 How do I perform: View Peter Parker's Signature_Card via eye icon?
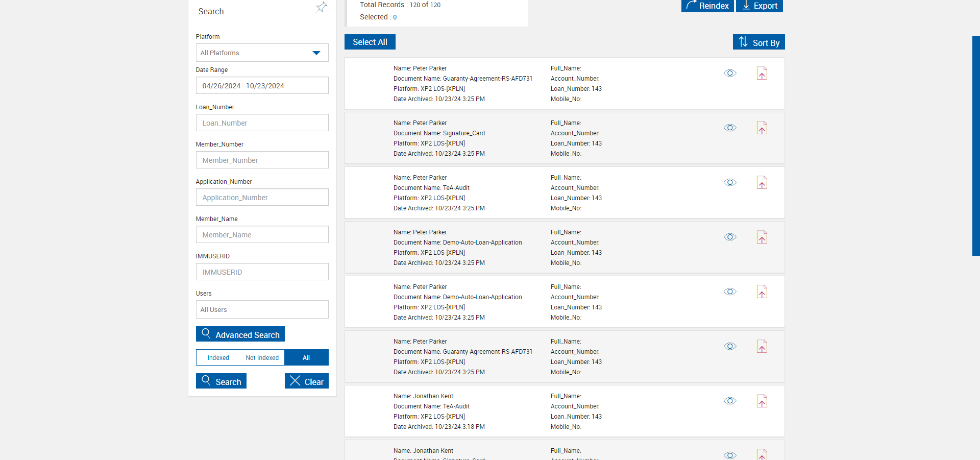coord(730,128)
